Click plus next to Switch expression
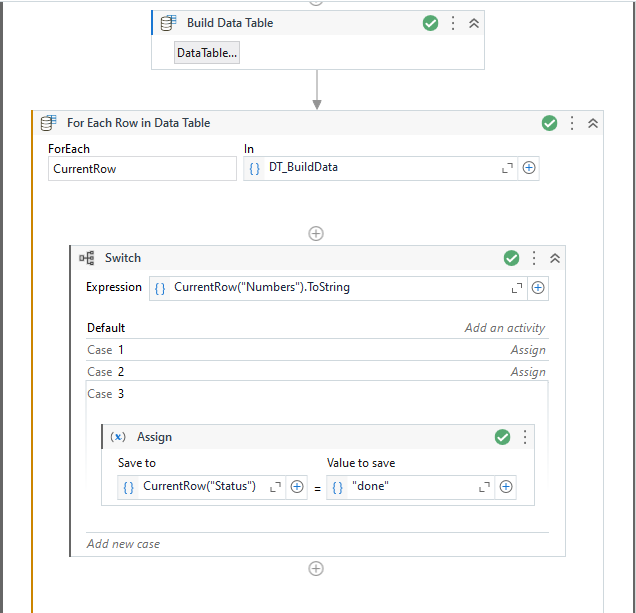The height and width of the screenshot is (613, 636). [x=538, y=288]
